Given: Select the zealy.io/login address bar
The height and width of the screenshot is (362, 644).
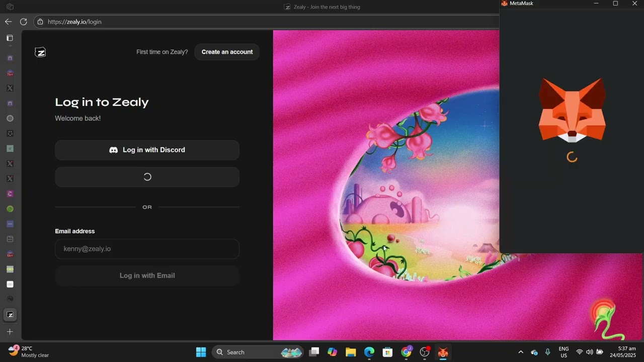Looking at the screenshot, I should click(x=267, y=22).
